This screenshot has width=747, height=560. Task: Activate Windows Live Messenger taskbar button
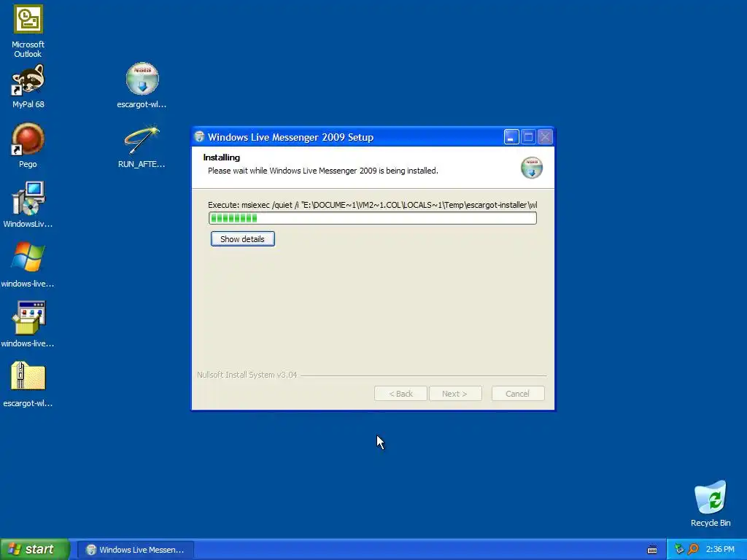(x=135, y=550)
